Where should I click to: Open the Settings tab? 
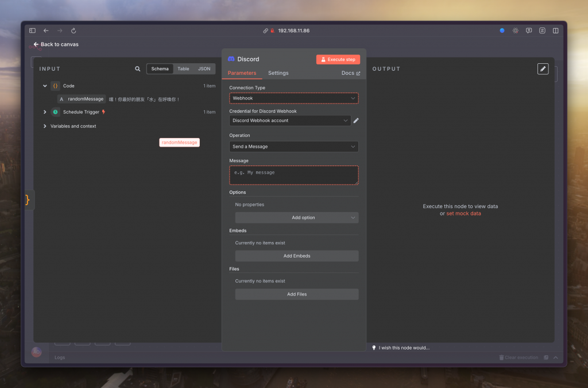point(278,73)
